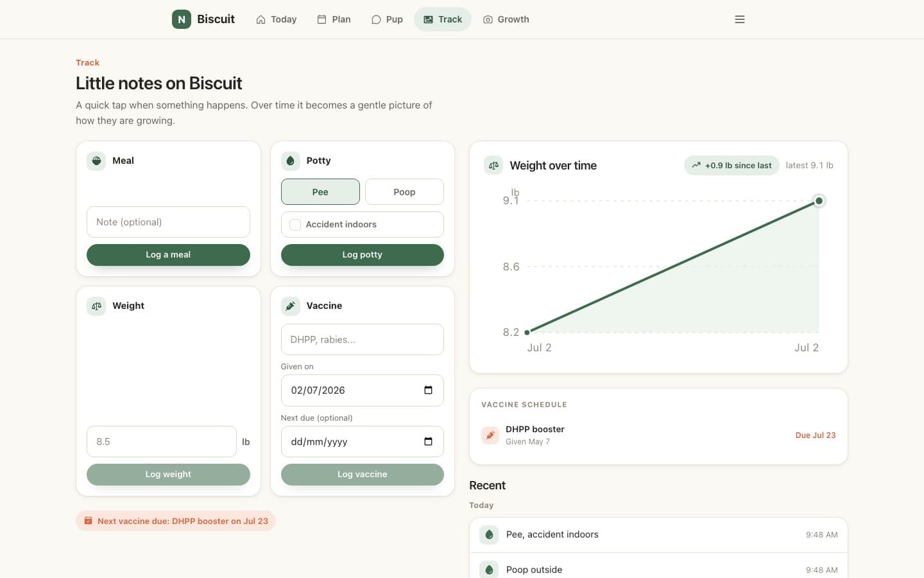The width and height of the screenshot is (924, 578).
Task: Select the Poop option
Action: [404, 192]
